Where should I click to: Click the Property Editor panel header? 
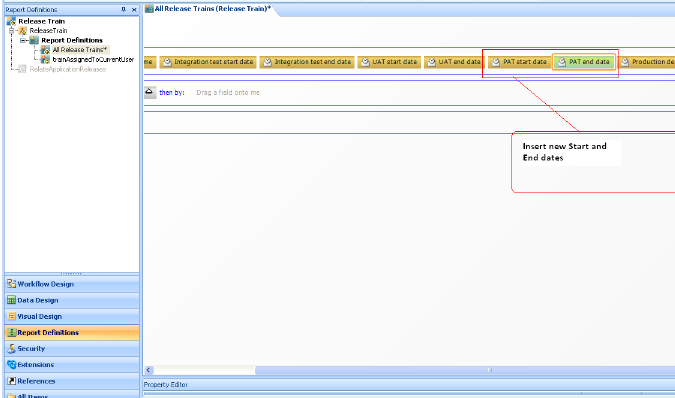pos(409,385)
